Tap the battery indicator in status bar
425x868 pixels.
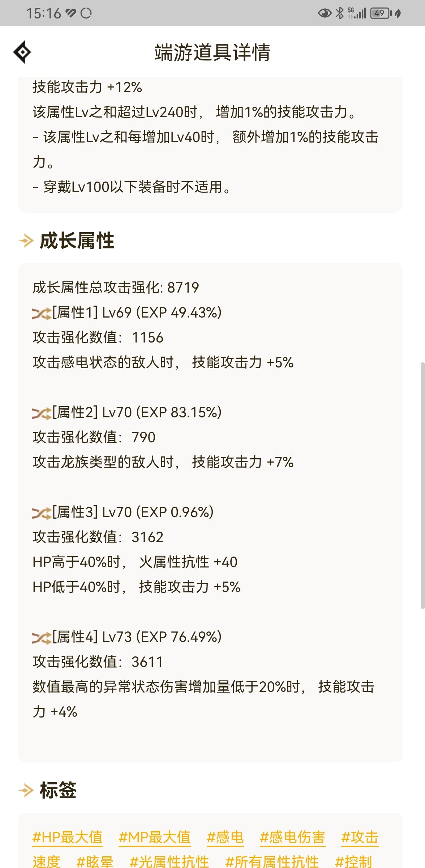(381, 13)
